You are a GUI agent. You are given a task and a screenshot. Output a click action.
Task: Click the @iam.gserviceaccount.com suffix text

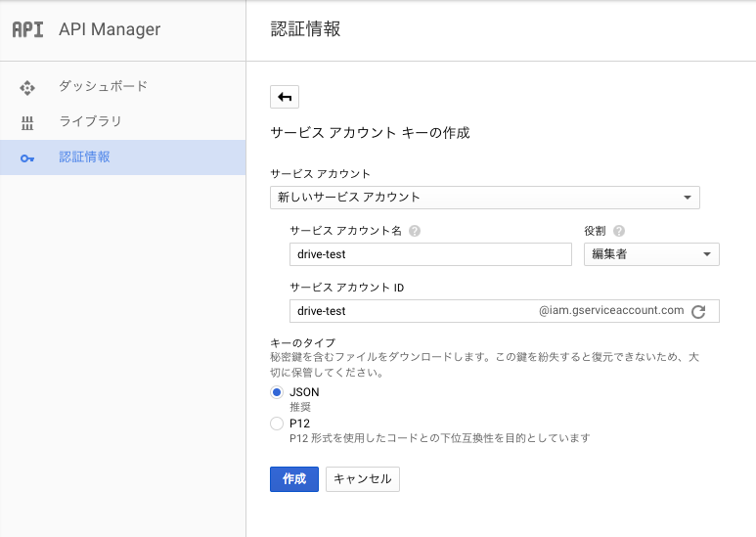coord(611,310)
